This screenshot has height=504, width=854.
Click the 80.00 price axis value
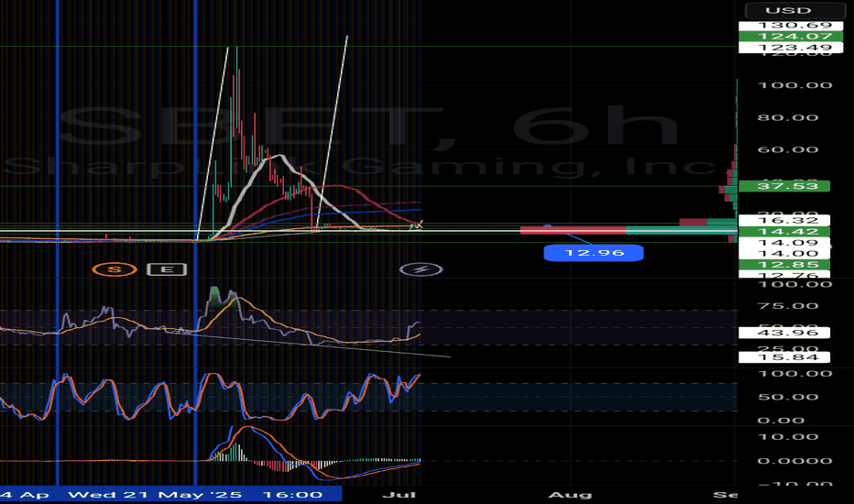tap(787, 117)
